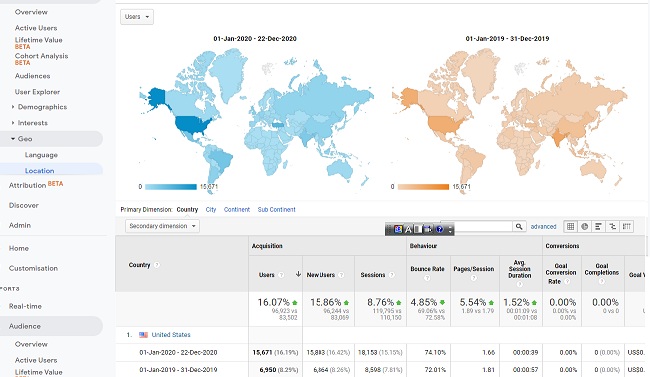The width and height of the screenshot is (650, 377).
Task: Select the pivot view icon
Action: pos(626,226)
